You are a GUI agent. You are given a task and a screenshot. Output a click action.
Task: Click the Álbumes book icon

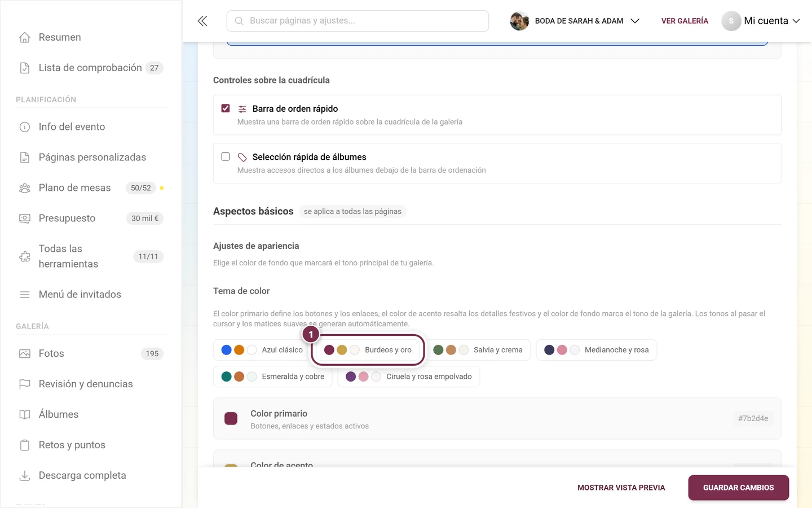tap(25, 415)
